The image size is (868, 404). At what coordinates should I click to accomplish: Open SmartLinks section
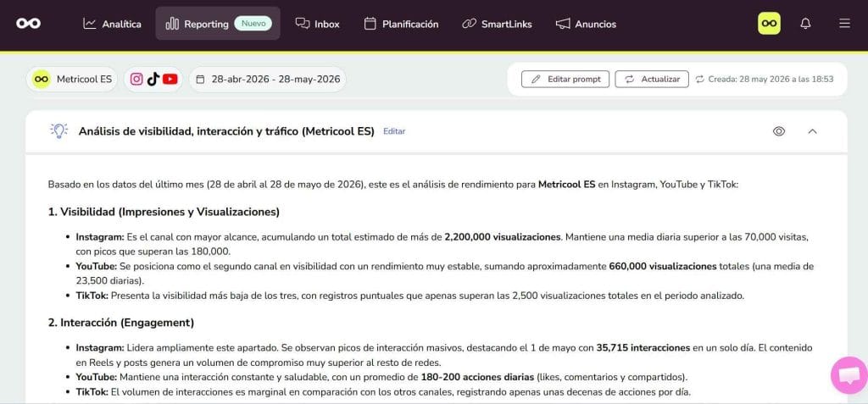(x=497, y=24)
